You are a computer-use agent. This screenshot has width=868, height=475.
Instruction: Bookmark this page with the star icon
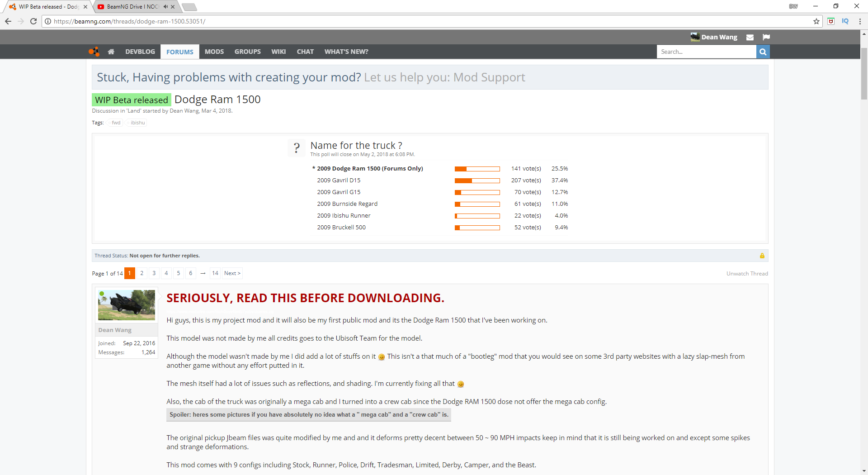[x=816, y=21]
